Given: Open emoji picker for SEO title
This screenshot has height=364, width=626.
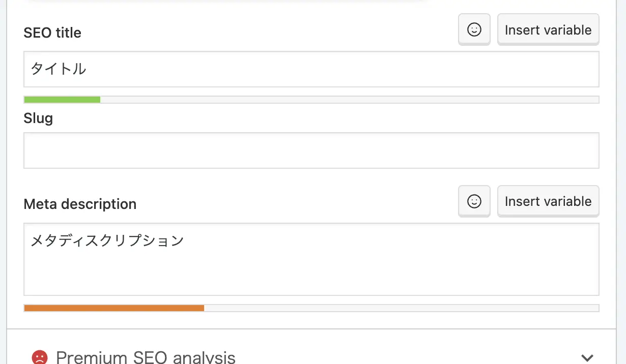Looking at the screenshot, I should 474,30.
